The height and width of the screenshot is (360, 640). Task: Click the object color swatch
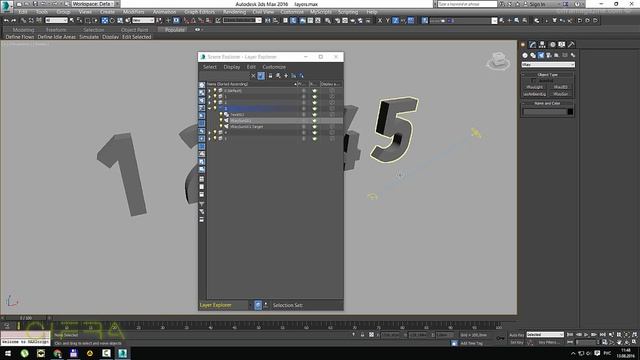point(570,112)
